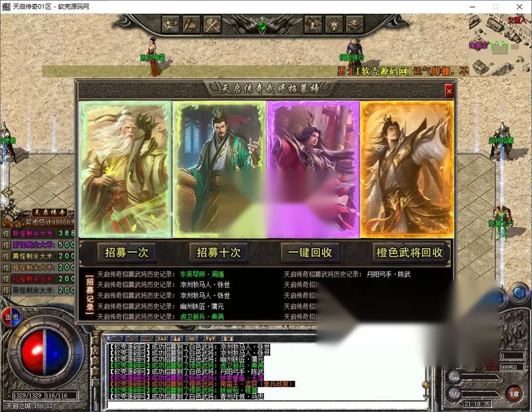Select the white-bearded elder general card
Image resolution: width=532 pixels, height=412 pixels.
pos(126,169)
